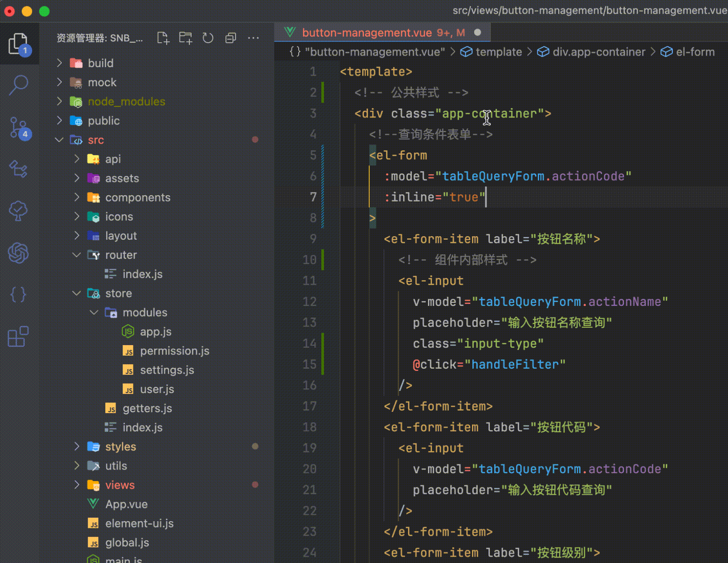
Task: Click the element-ui.js file icon
Action: (x=93, y=523)
